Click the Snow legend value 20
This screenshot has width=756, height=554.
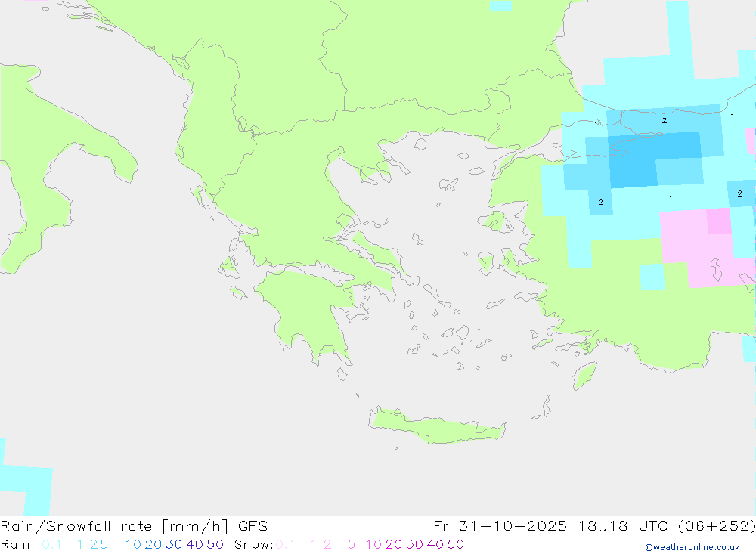pyautogui.click(x=394, y=544)
